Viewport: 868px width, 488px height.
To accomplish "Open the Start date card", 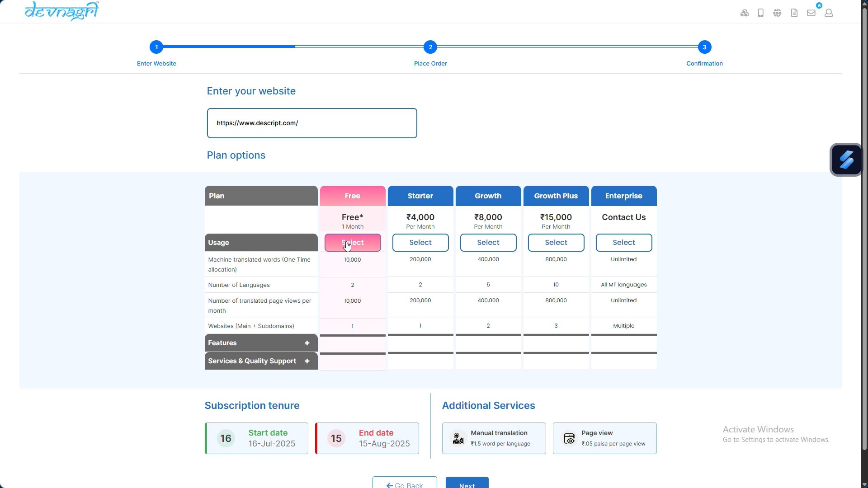I will 256,438.
